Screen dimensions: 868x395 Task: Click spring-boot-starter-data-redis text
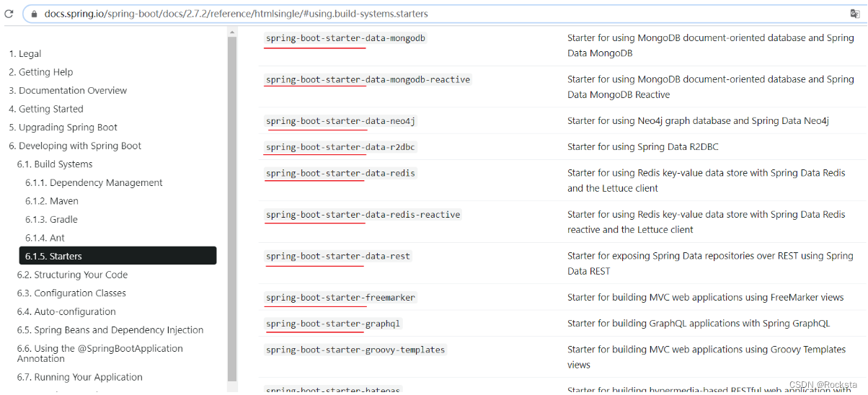tap(340, 173)
